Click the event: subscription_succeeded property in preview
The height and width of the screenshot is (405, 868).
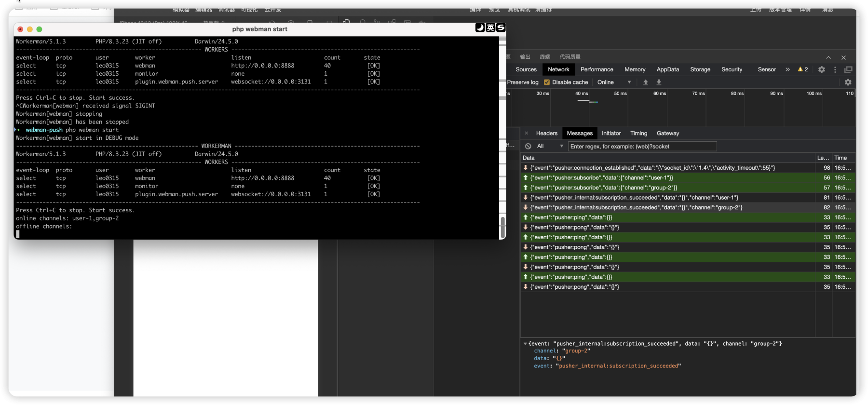pos(608,366)
